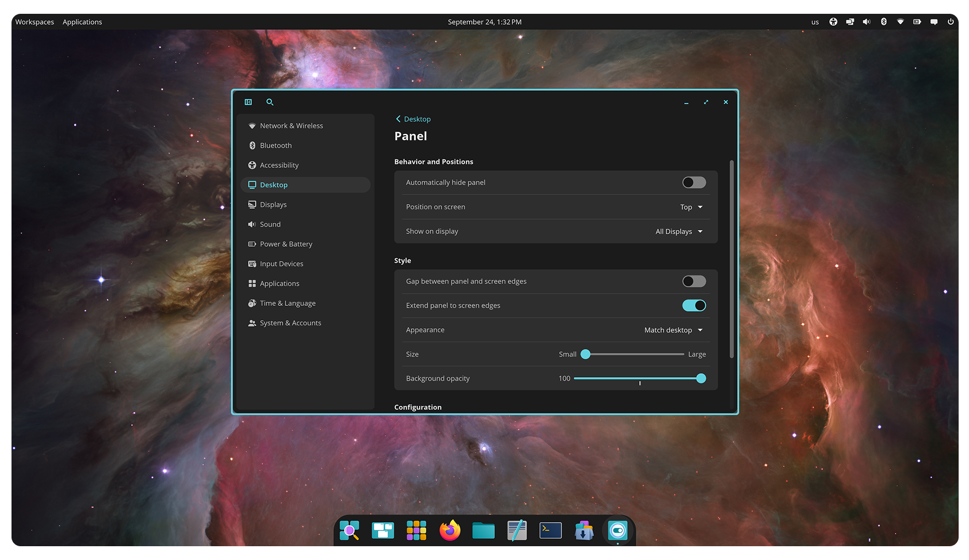This screenshot has width=969, height=560.
Task: Open the Show on display dropdown
Action: (x=678, y=231)
